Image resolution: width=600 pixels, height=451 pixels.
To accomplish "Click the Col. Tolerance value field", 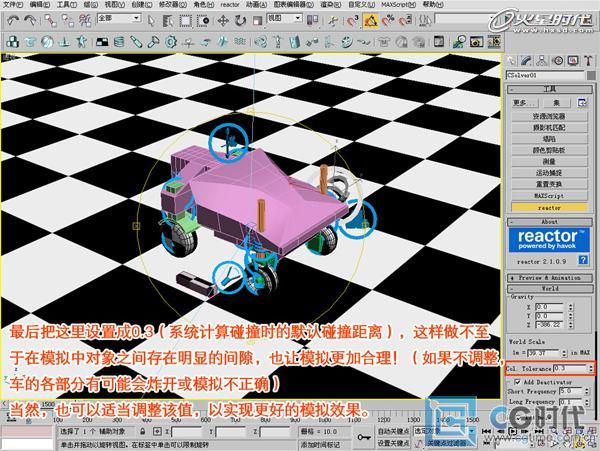I will point(570,368).
